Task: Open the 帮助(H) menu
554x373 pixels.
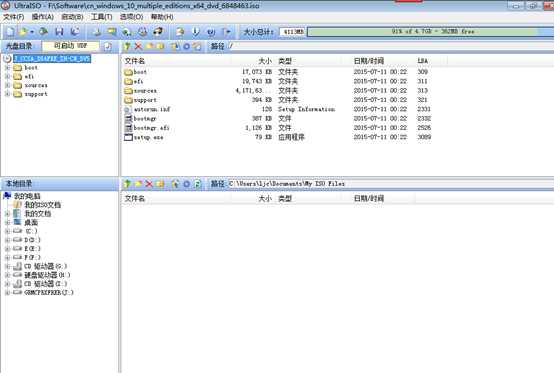Action: (x=162, y=17)
